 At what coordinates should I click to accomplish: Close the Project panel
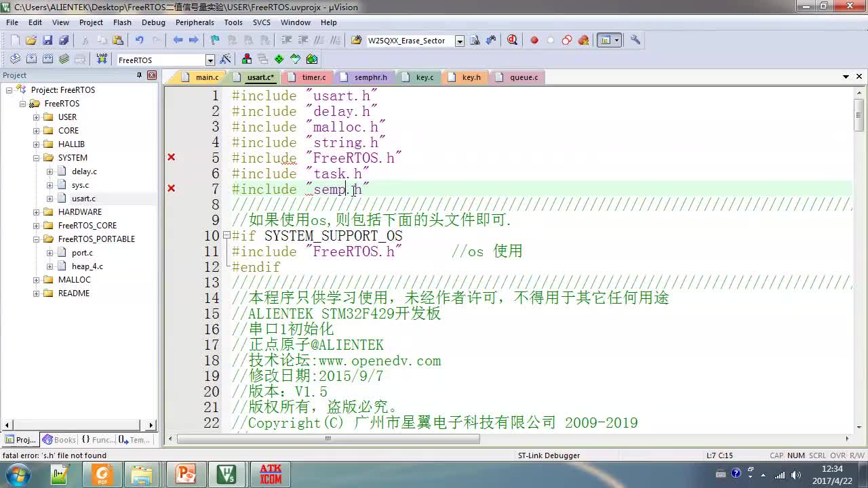pos(152,75)
